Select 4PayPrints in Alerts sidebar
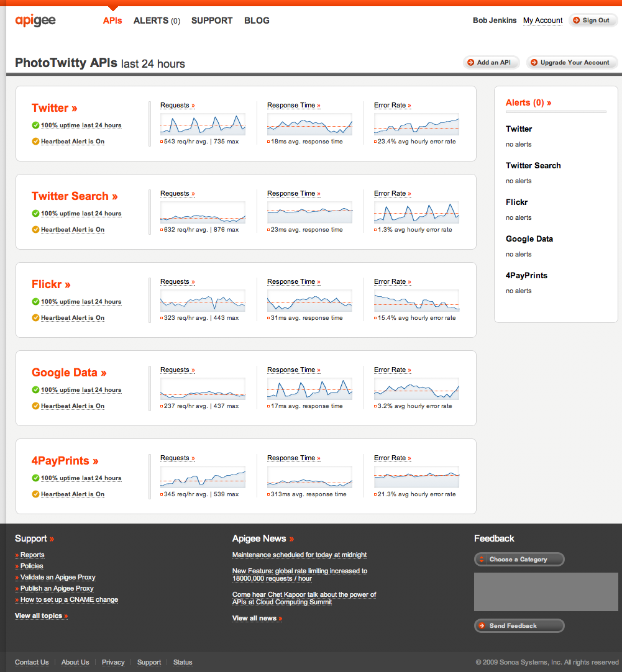Image resolution: width=622 pixels, height=672 pixels. 526,276
